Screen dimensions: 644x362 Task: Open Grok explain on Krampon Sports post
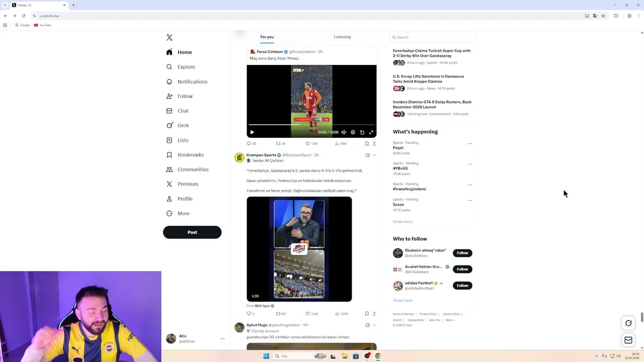click(x=368, y=155)
